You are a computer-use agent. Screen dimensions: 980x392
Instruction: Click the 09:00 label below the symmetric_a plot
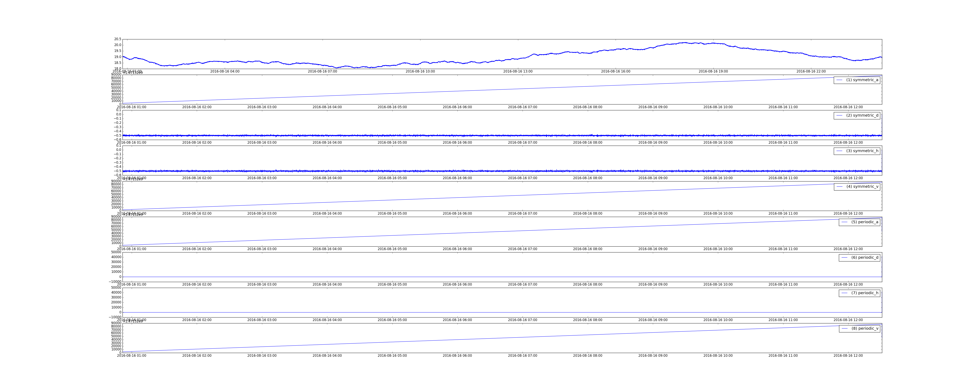pyautogui.click(x=653, y=107)
